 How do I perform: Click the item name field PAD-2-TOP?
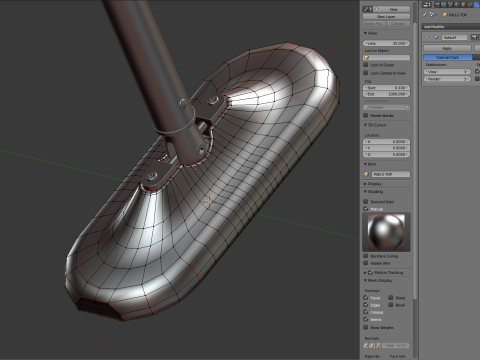click(391, 174)
